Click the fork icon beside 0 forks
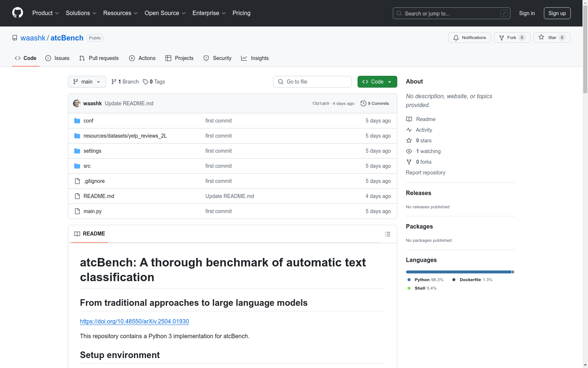The height and width of the screenshot is (368, 588). point(409,162)
